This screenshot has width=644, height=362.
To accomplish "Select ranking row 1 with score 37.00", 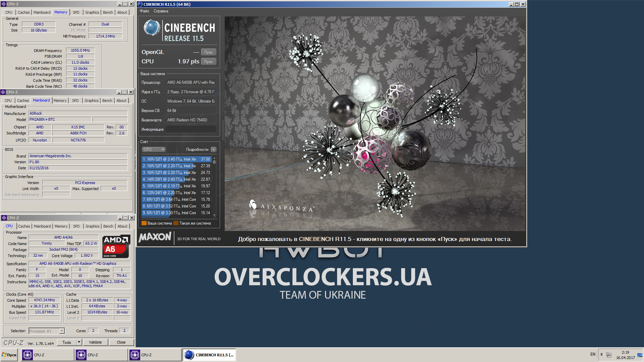I will tap(177, 159).
